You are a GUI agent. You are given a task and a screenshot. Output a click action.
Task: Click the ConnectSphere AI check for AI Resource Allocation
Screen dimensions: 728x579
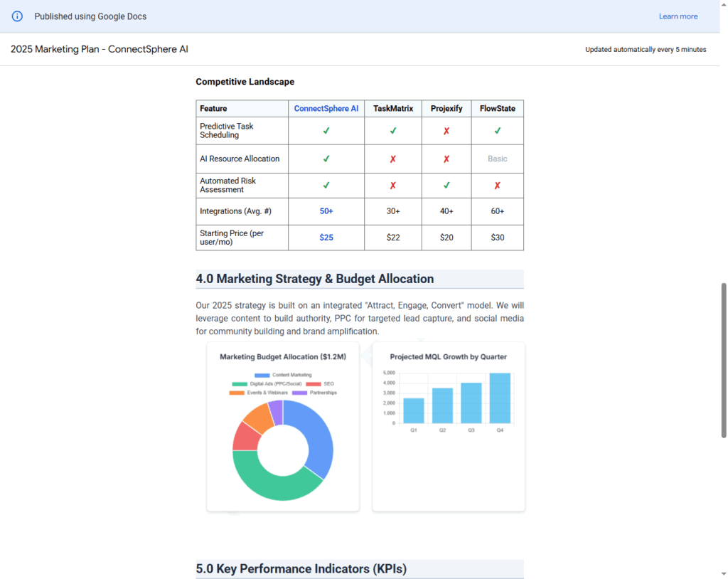[x=326, y=159]
